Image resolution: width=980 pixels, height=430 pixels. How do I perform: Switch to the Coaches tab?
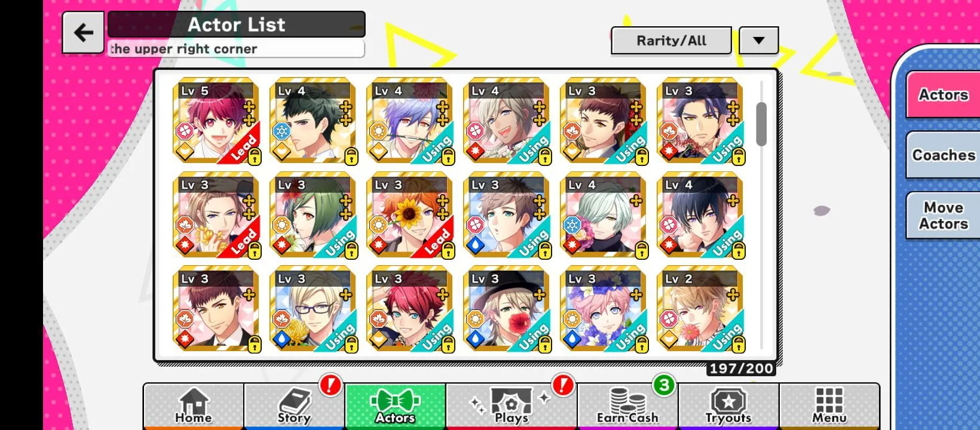(943, 155)
